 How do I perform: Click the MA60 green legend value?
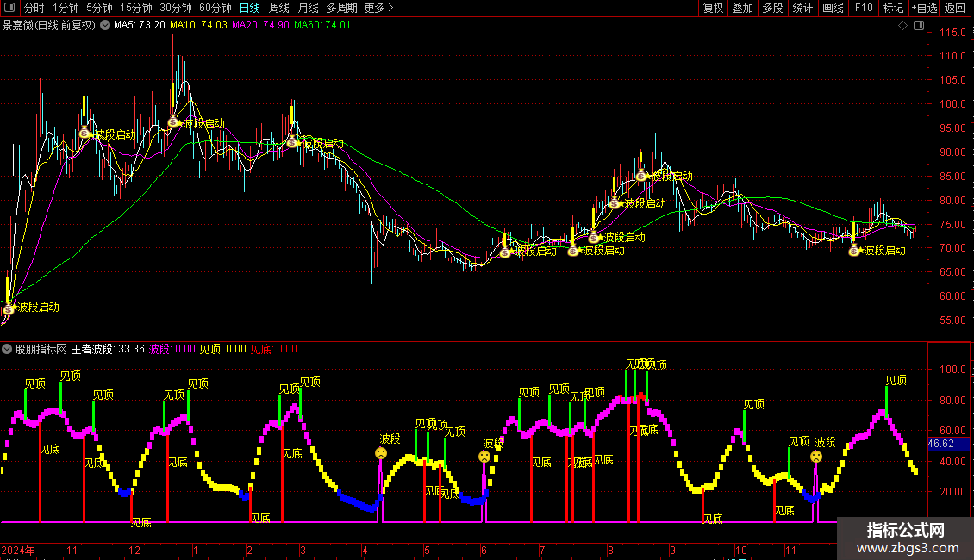point(322,25)
